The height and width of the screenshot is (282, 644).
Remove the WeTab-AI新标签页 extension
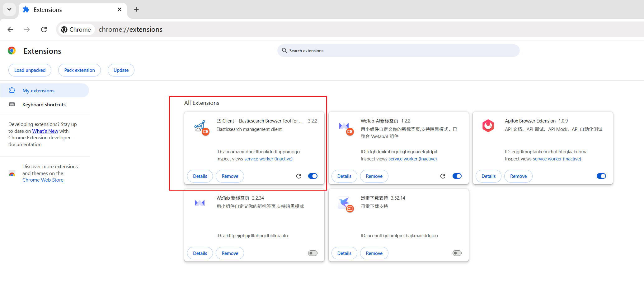tap(374, 176)
